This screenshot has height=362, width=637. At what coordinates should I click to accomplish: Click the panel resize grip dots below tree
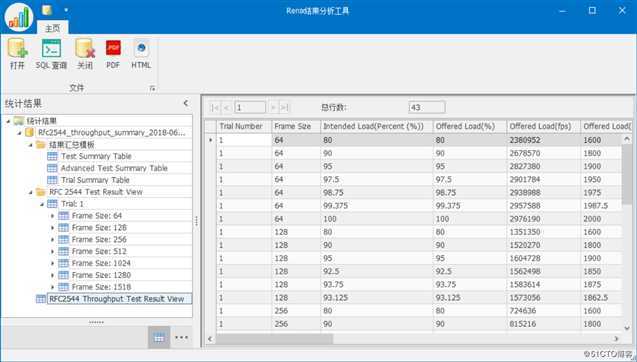[96, 322]
